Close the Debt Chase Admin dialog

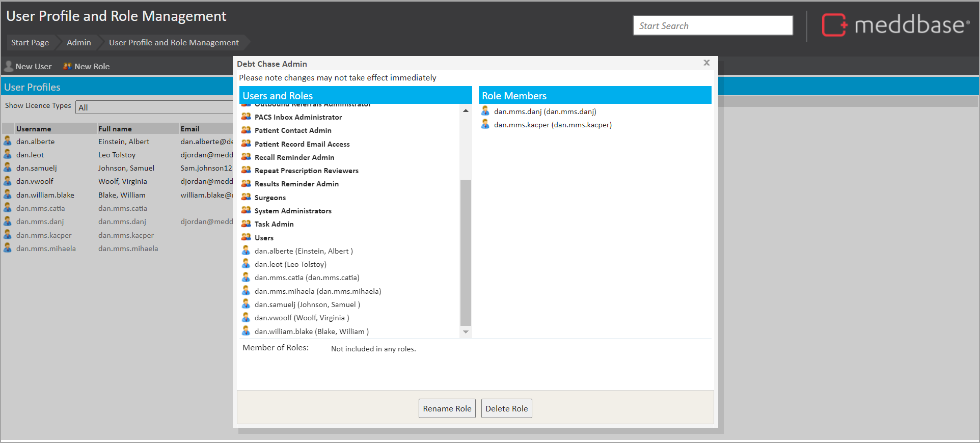pos(706,63)
